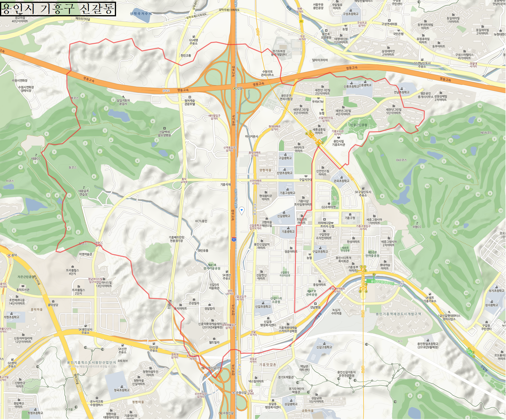Select the GS수퍼마켓 store icon
This screenshot has width=506, height=420.
[329, 204]
